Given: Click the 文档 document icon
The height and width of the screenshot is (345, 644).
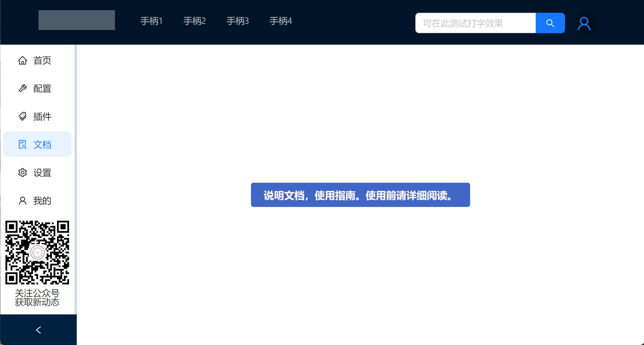Looking at the screenshot, I should [x=22, y=144].
